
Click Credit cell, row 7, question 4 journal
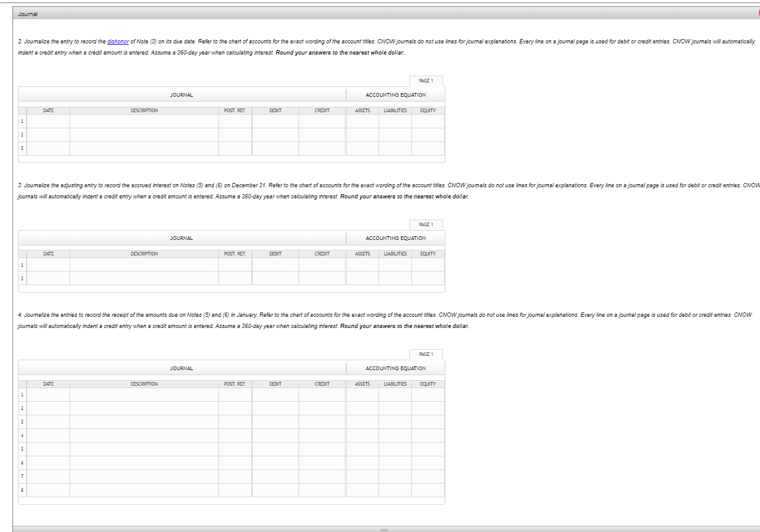point(322,476)
